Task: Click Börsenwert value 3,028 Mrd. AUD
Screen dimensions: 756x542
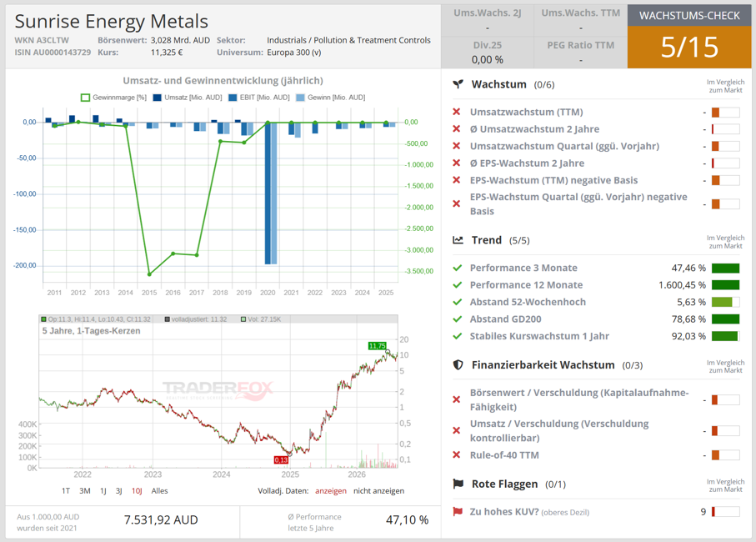Action: [180, 40]
